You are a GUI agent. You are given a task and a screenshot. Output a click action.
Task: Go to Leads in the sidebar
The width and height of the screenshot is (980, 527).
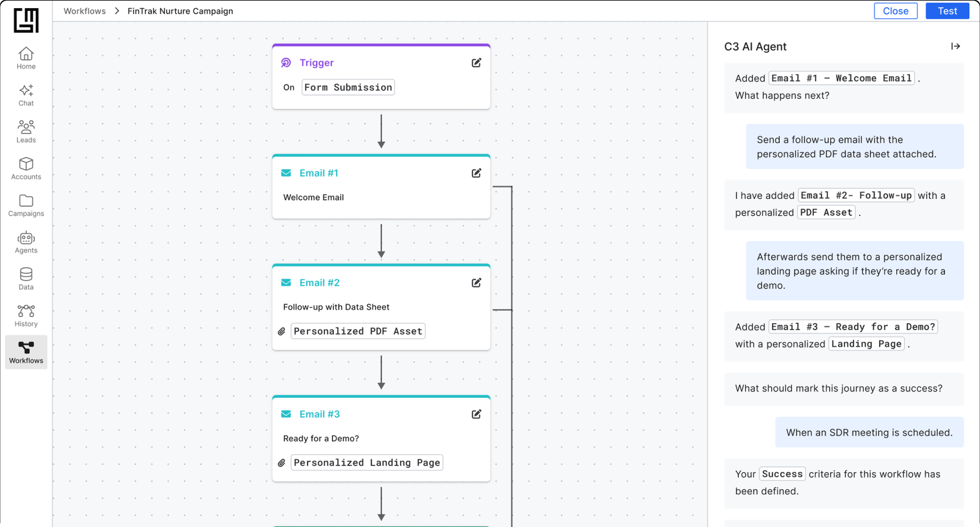point(26,132)
